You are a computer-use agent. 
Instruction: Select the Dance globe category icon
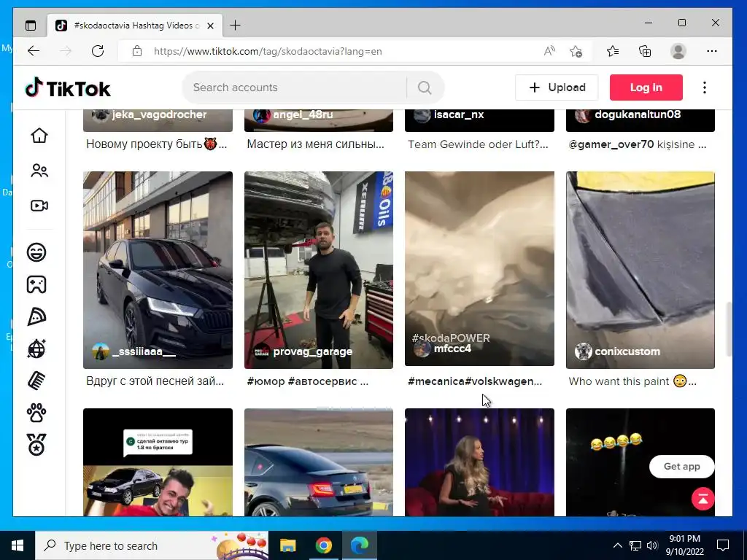pyautogui.click(x=36, y=349)
